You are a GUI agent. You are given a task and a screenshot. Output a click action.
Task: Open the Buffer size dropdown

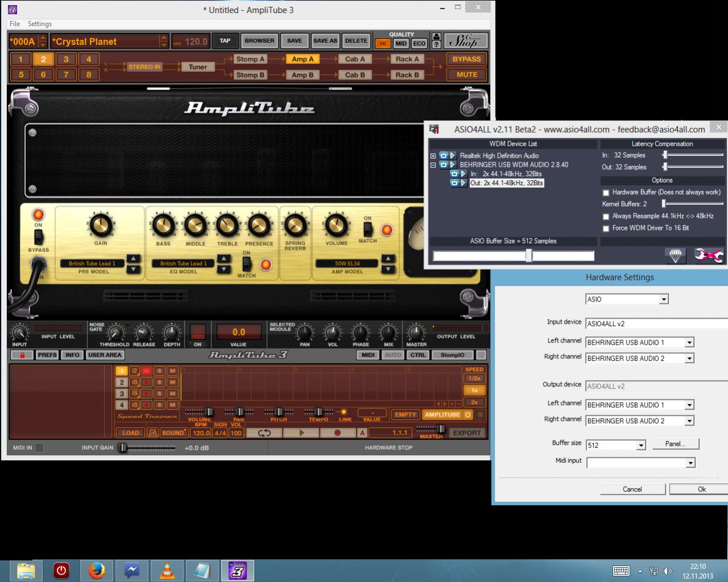pos(641,445)
